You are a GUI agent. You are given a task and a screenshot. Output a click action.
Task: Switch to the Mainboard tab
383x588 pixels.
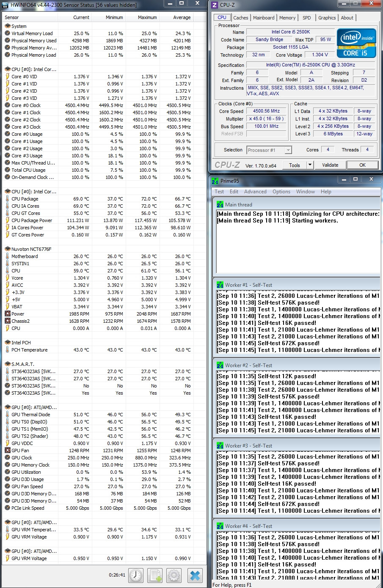click(264, 18)
